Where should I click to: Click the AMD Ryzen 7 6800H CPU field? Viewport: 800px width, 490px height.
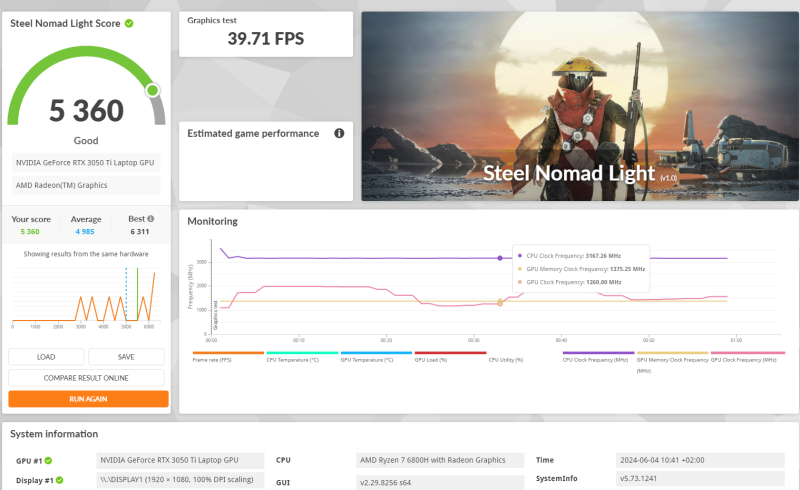(x=440, y=460)
